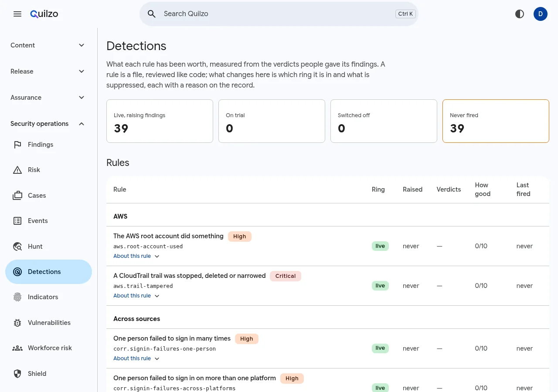
Task: Click the Critical severity badge
Action: coord(286,276)
